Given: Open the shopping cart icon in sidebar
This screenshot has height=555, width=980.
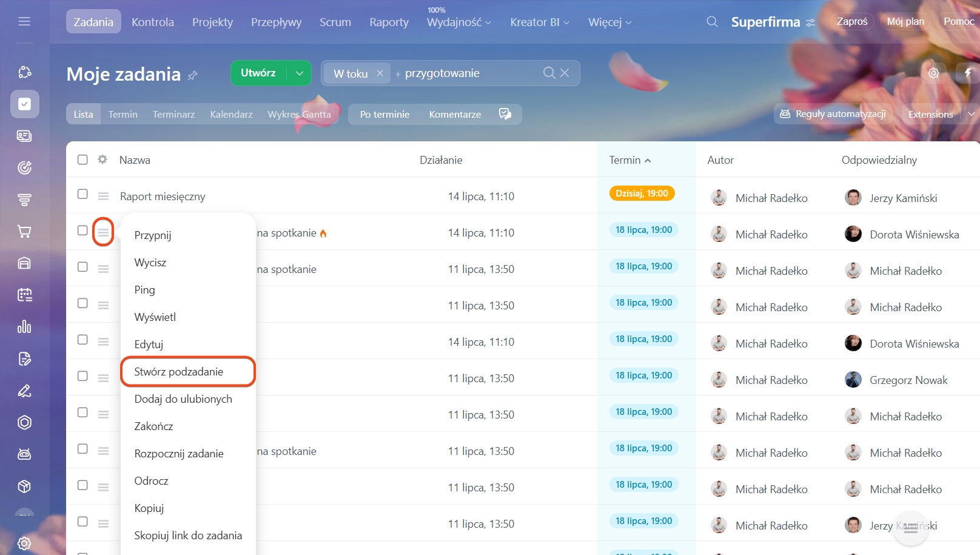Looking at the screenshot, I should click(24, 231).
